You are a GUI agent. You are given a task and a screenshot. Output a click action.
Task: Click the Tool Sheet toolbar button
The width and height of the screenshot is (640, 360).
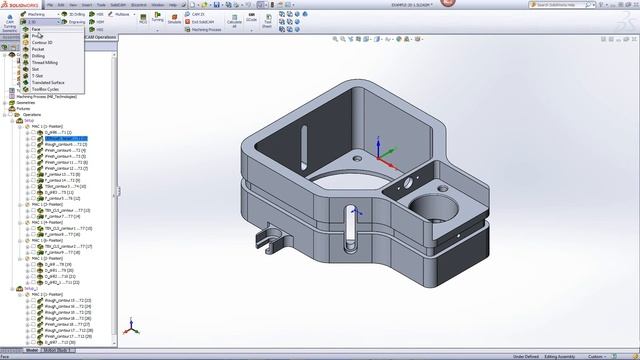(x=267, y=21)
